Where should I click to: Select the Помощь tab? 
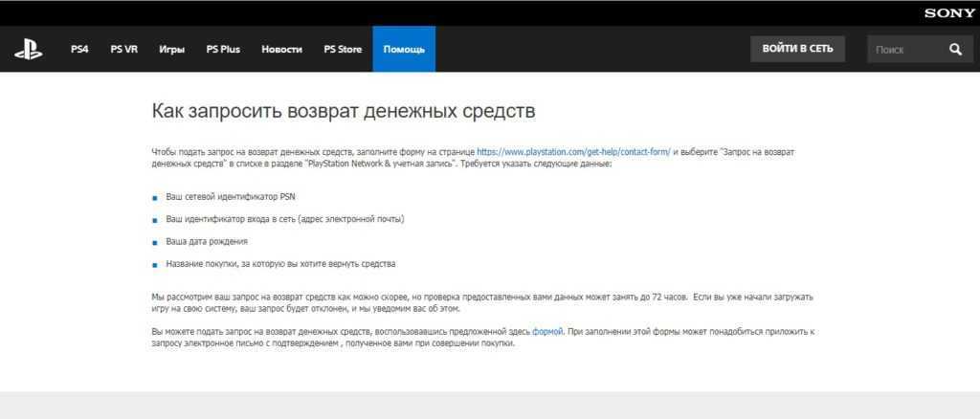[404, 49]
